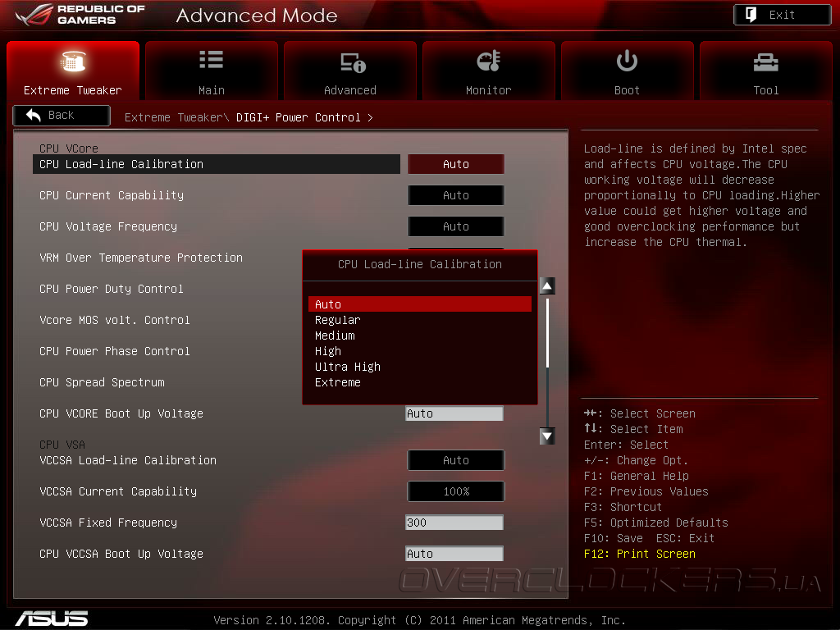Click the Back arrow icon
Viewport: 840px width, 630px height.
[34, 115]
